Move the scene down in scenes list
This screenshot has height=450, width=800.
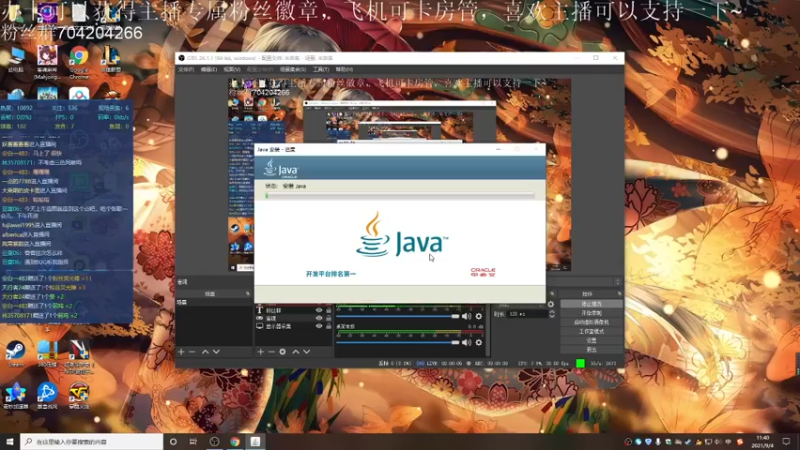(x=216, y=352)
